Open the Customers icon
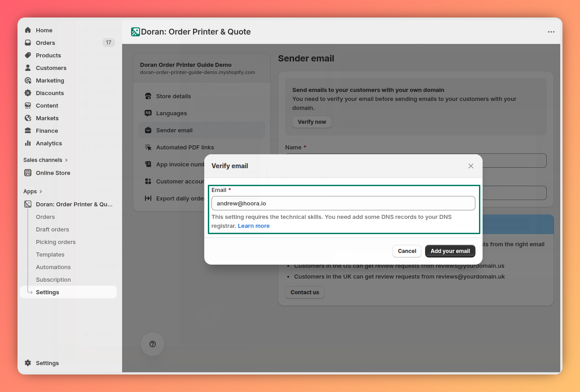580x392 pixels. pyautogui.click(x=29, y=68)
